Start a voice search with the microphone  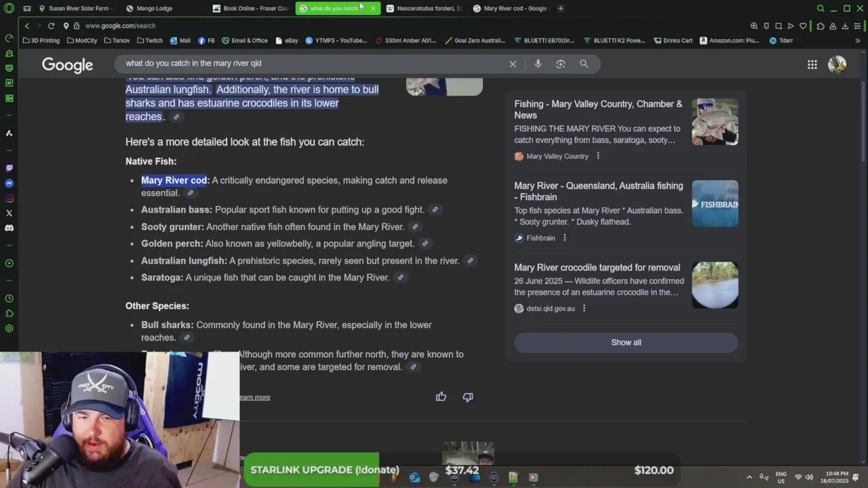coord(538,64)
